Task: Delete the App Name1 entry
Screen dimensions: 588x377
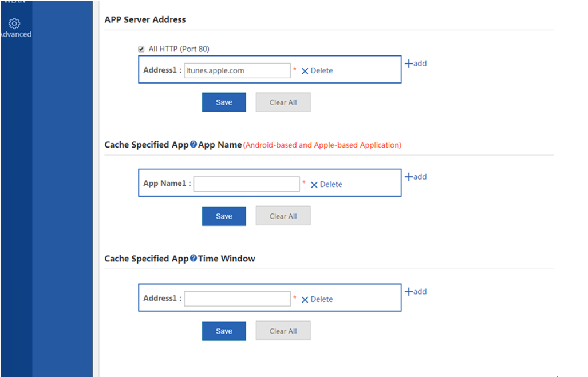Action: 326,184
